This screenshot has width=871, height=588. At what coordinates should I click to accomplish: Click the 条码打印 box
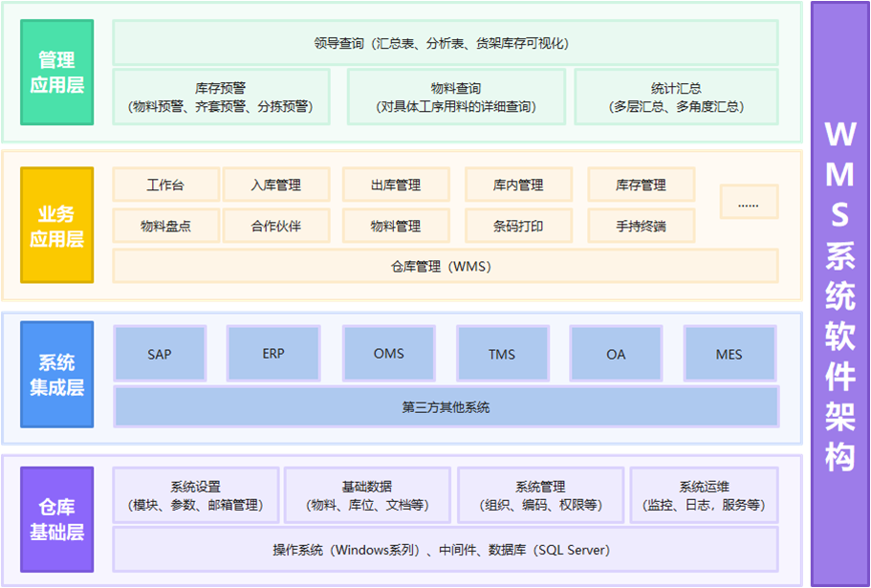point(518,226)
